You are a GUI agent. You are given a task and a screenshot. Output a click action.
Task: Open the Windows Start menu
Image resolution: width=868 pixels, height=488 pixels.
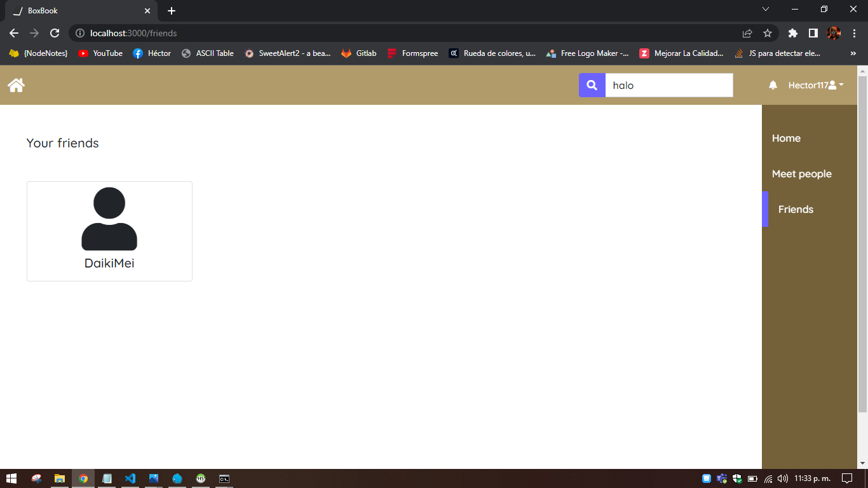point(11,478)
